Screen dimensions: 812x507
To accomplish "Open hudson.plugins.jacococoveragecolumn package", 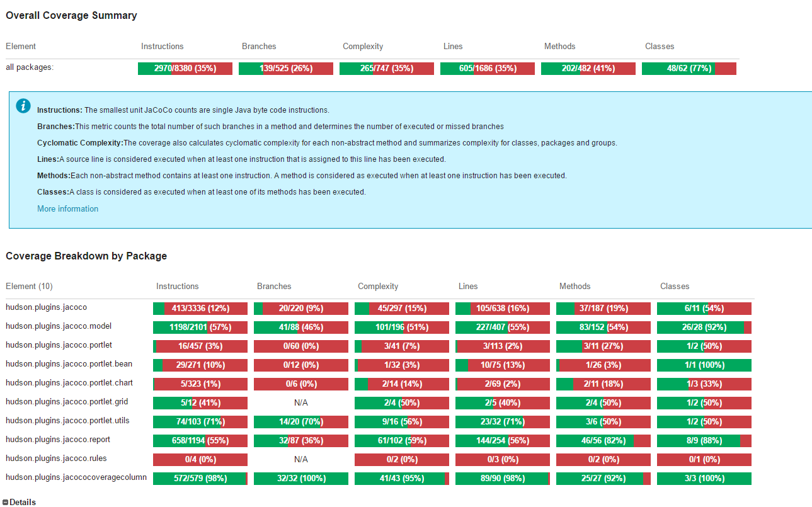I will (76, 477).
